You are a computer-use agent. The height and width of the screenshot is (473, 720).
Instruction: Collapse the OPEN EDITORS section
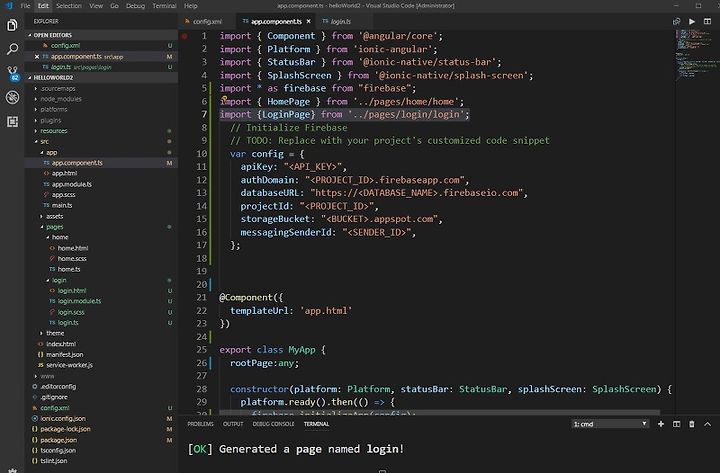[101, 35]
